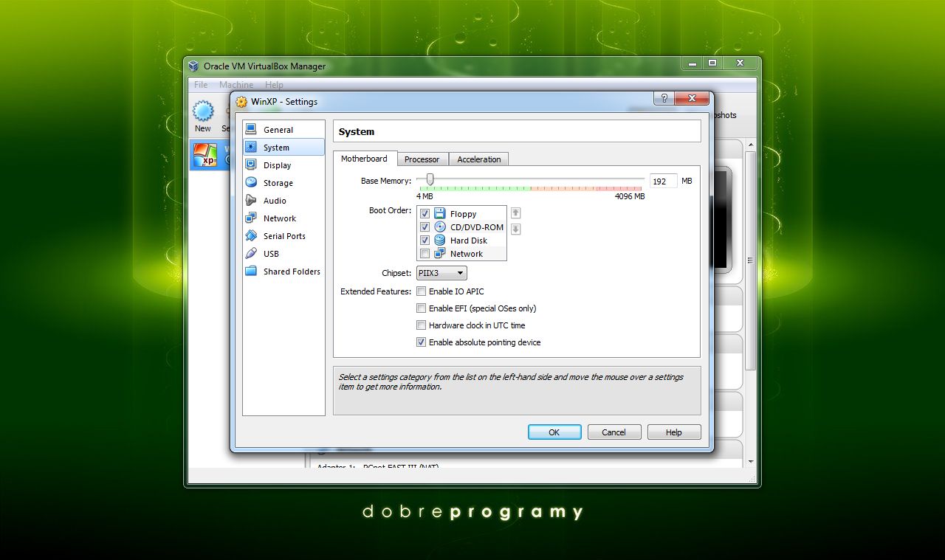Select the Network settings category
Image resolution: width=945 pixels, height=560 pixels.
click(x=283, y=218)
